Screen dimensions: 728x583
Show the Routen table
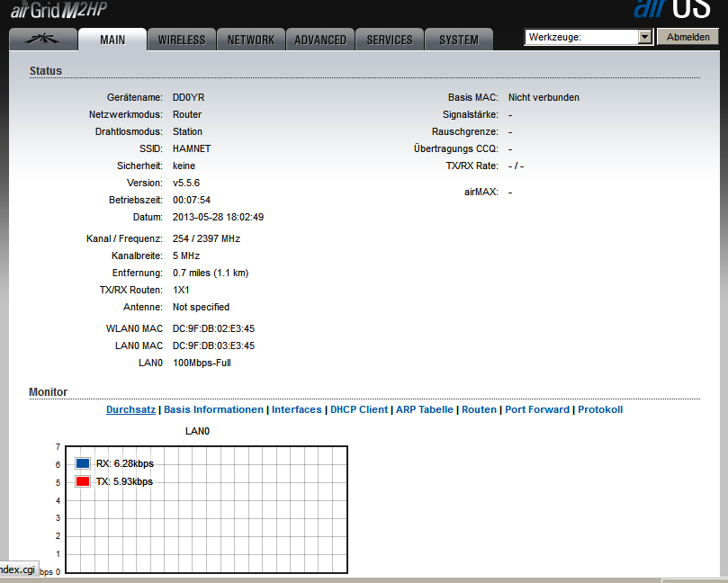pyautogui.click(x=479, y=409)
